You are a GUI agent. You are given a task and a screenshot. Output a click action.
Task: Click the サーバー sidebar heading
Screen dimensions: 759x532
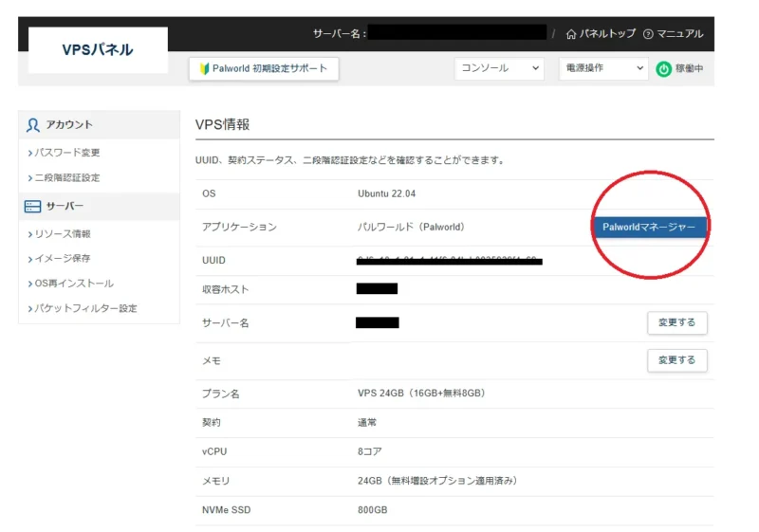coord(65,206)
